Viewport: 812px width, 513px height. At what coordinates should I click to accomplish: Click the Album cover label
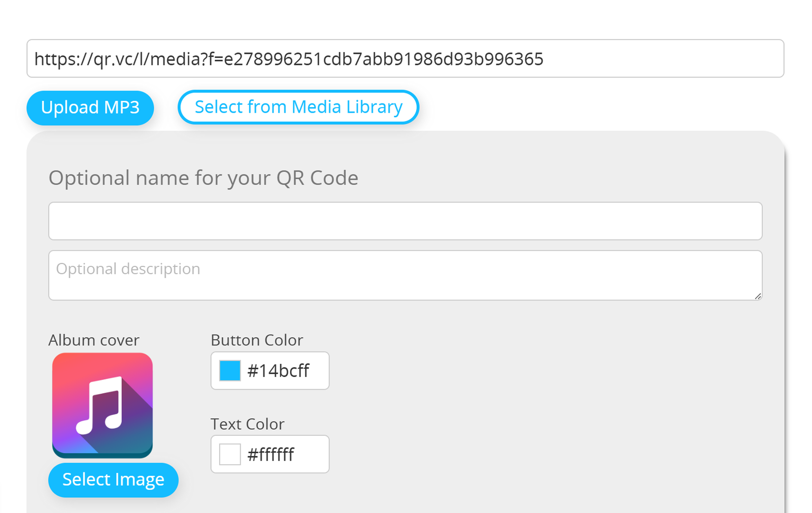click(x=94, y=340)
